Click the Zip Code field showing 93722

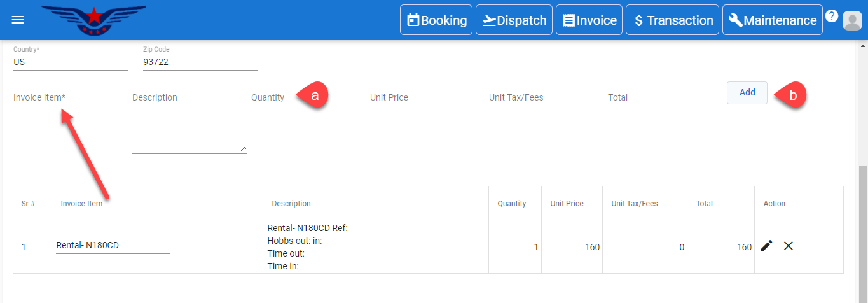coord(200,62)
